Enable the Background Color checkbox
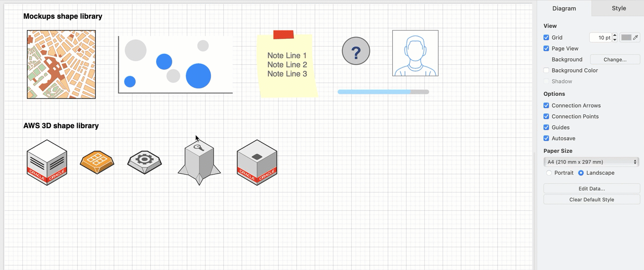 pyautogui.click(x=546, y=70)
